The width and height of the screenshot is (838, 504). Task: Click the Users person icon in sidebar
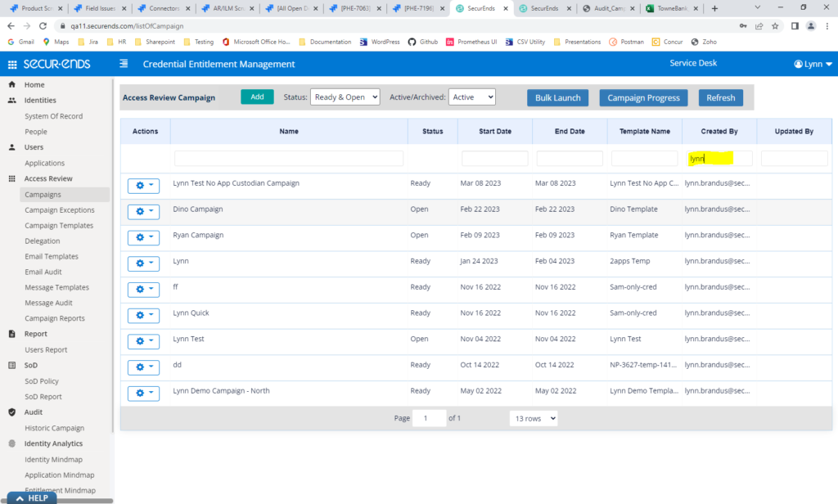click(x=11, y=147)
